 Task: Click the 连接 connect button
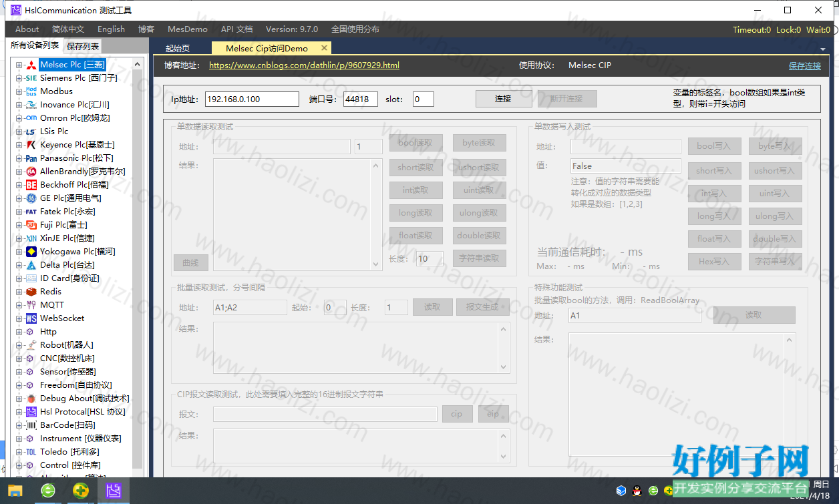503,99
